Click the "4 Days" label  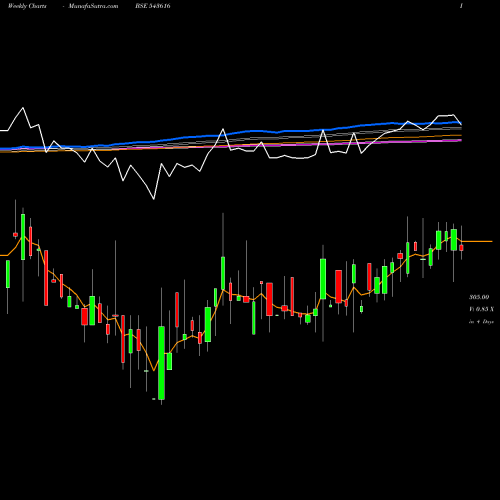485,322
